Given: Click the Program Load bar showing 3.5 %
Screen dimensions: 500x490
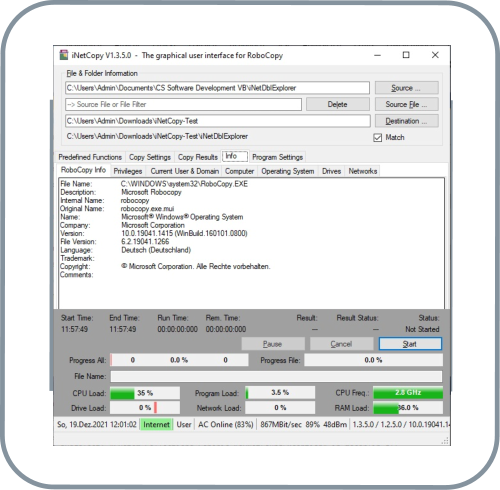Looking at the screenshot, I should [280, 393].
